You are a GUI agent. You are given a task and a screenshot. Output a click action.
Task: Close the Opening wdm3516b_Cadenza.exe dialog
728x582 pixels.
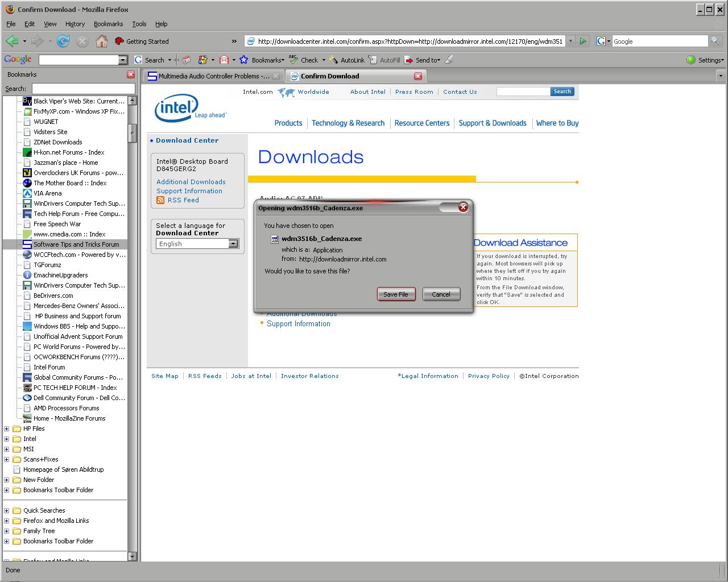463,207
